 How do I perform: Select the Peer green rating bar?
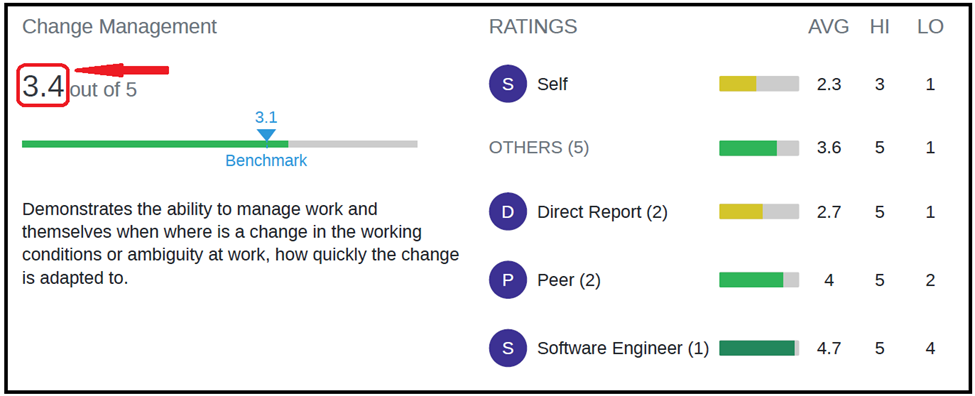[x=759, y=280]
